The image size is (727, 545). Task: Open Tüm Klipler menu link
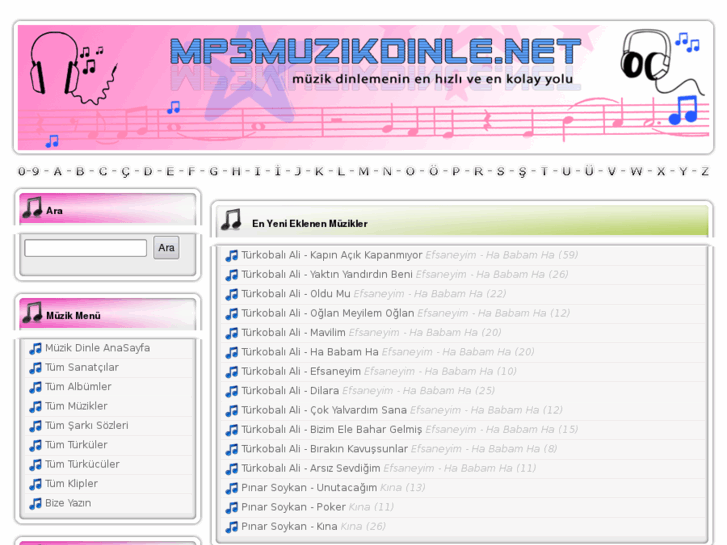pyautogui.click(x=71, y=483)
